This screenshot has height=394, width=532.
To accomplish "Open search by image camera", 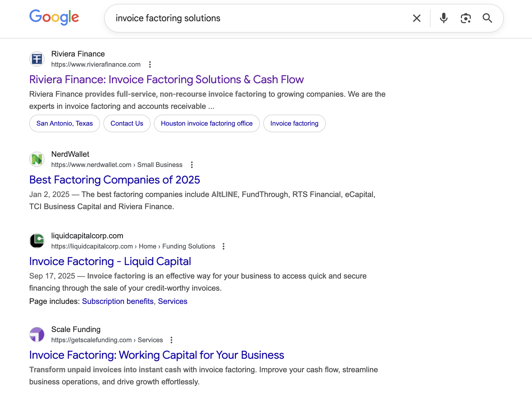I will [x=466, y=18].
